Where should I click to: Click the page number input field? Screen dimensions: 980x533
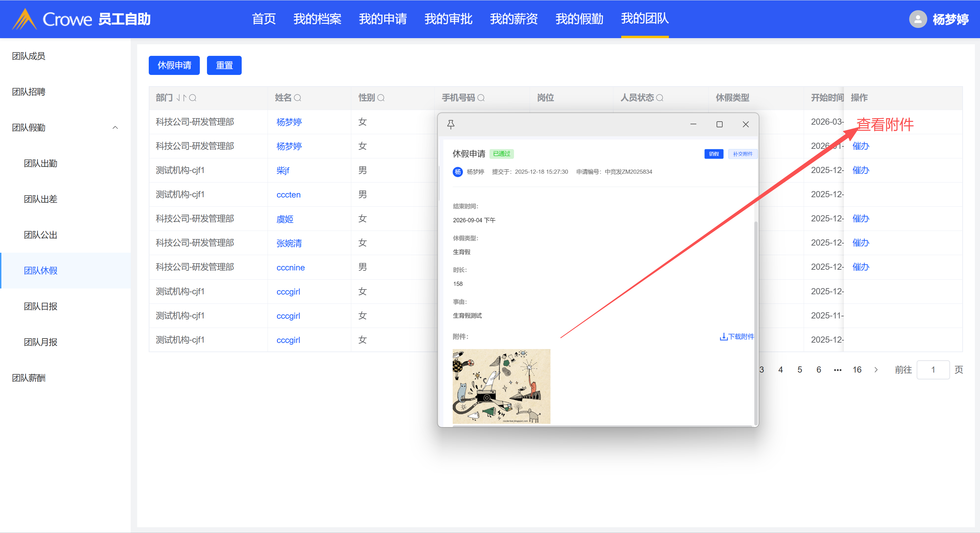point(933,370)
